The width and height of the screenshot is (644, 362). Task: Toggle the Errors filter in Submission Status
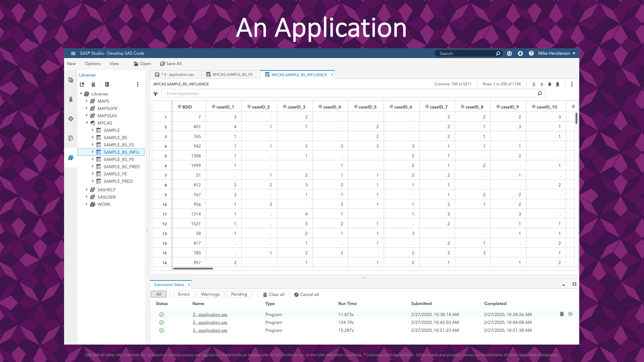pyautogui.click(x=183, y=294)
